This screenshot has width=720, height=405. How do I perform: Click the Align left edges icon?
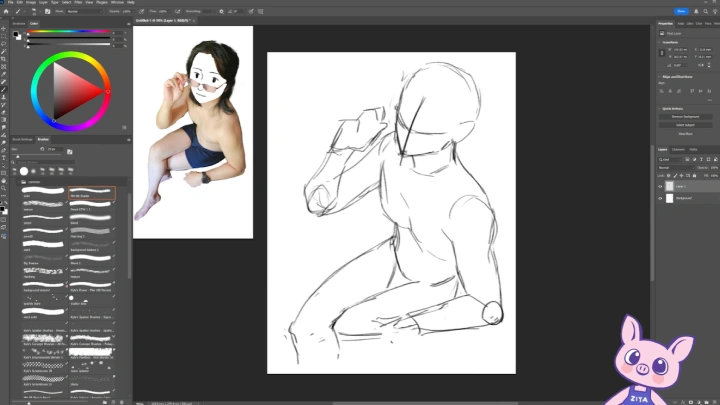661,91
